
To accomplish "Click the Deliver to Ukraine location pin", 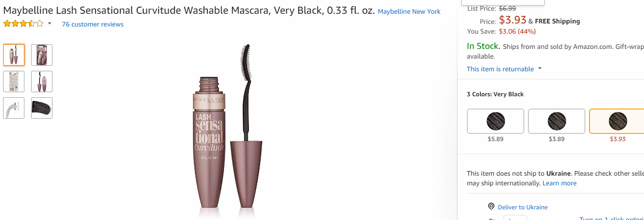I will [491, 206].
